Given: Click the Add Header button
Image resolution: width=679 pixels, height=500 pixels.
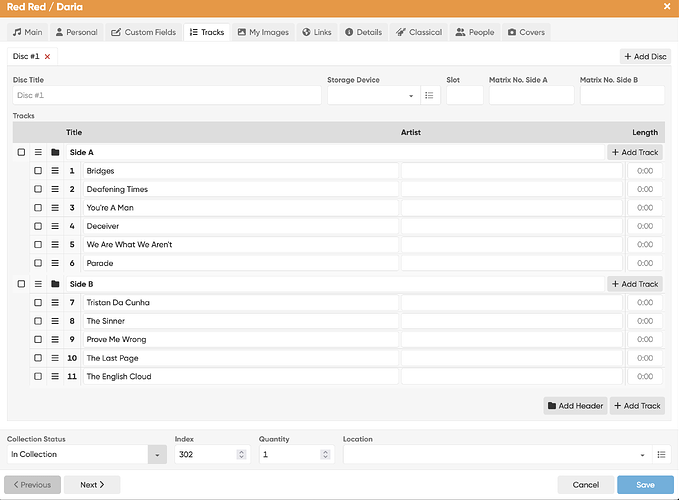Looking at the screenshot, I should pos(576,406).
